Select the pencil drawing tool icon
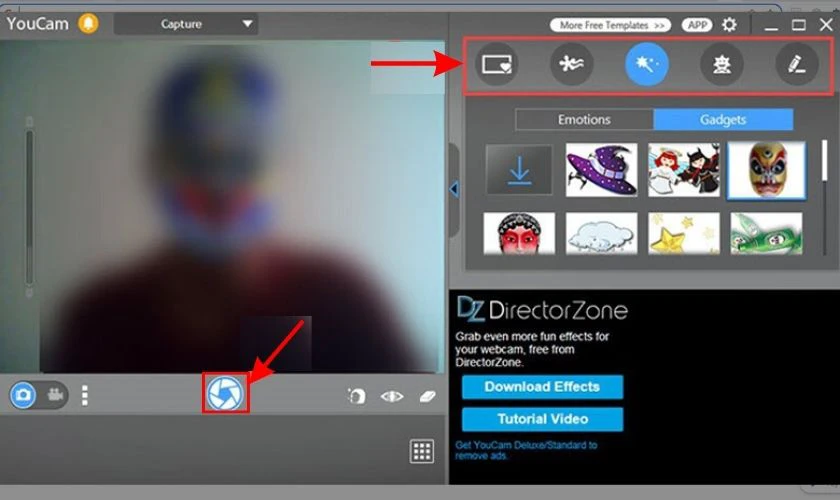840x500 pixels. point(797,64)
